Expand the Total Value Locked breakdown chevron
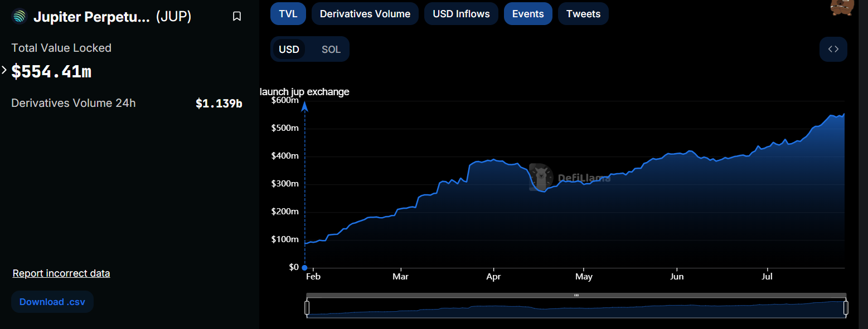The height and width of the screenshot is (329, 868). coord(4,70)
